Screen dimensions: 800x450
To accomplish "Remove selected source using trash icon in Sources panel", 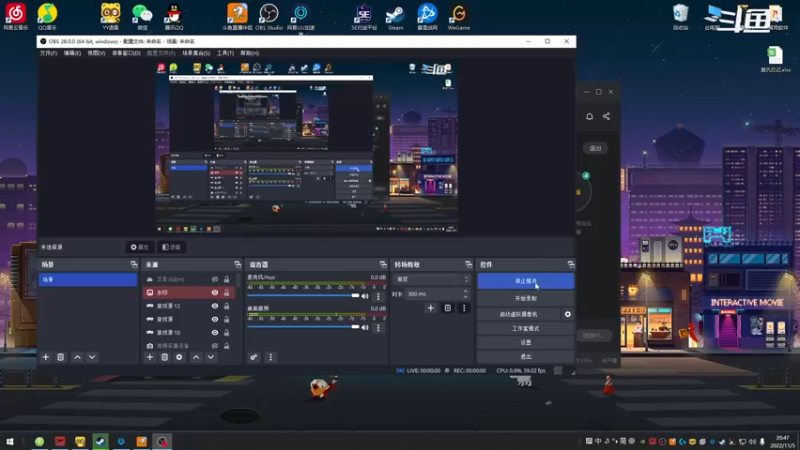I will click(164, 357).
